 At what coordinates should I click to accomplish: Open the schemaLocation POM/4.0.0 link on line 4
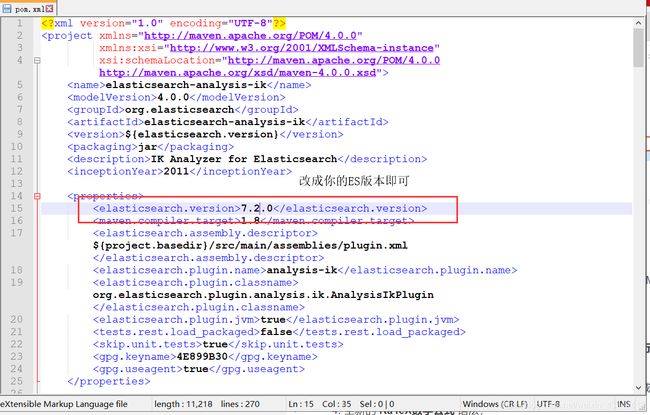(x=334, y=61)
